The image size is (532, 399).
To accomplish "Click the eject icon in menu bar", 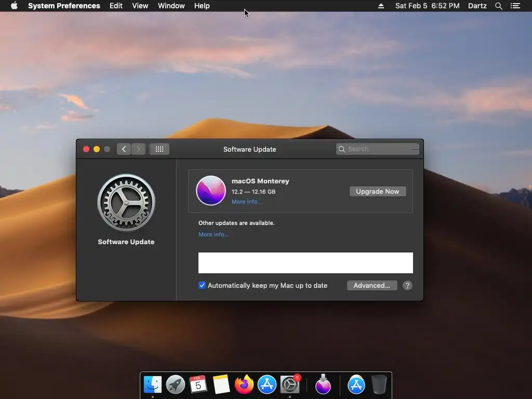I will click(x=381, y=6).
